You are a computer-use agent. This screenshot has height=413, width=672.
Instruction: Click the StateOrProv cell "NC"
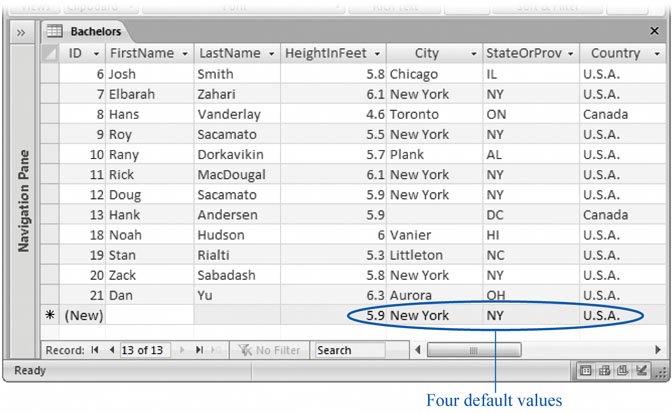[531, 255]
